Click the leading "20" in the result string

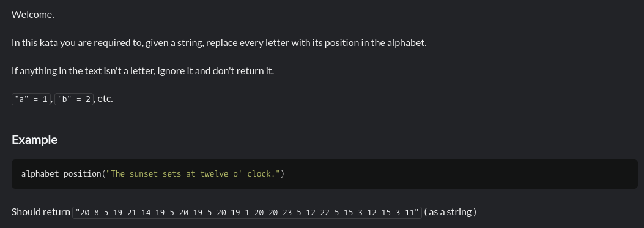(x=84, y=213)
